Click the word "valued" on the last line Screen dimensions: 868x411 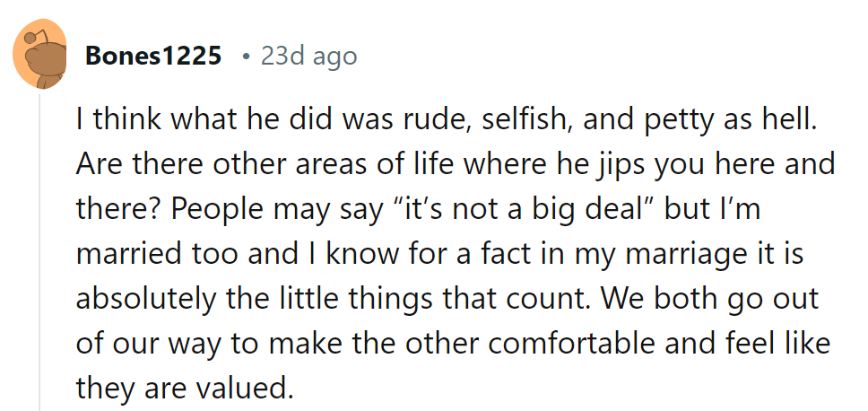[x=249, y=389]
